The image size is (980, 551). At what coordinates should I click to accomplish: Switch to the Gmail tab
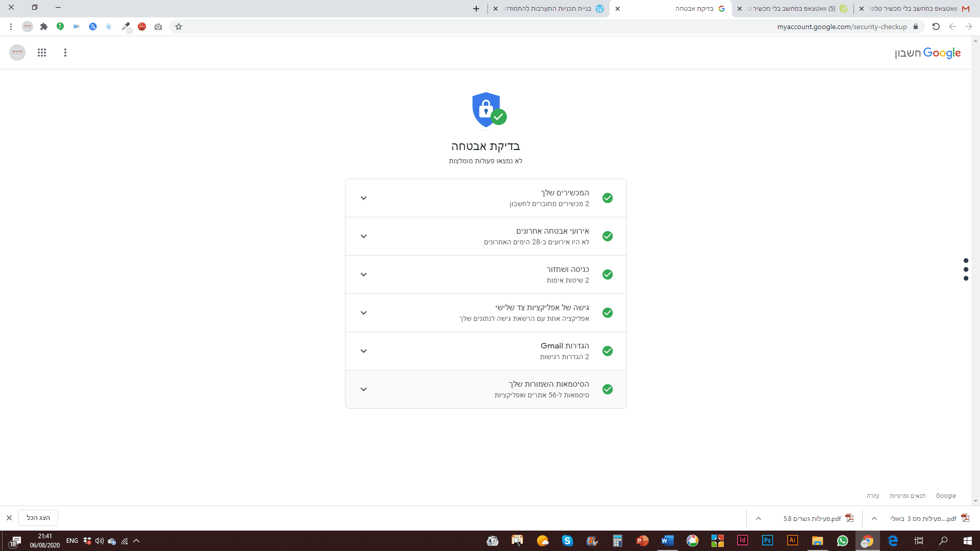point(916,9)
